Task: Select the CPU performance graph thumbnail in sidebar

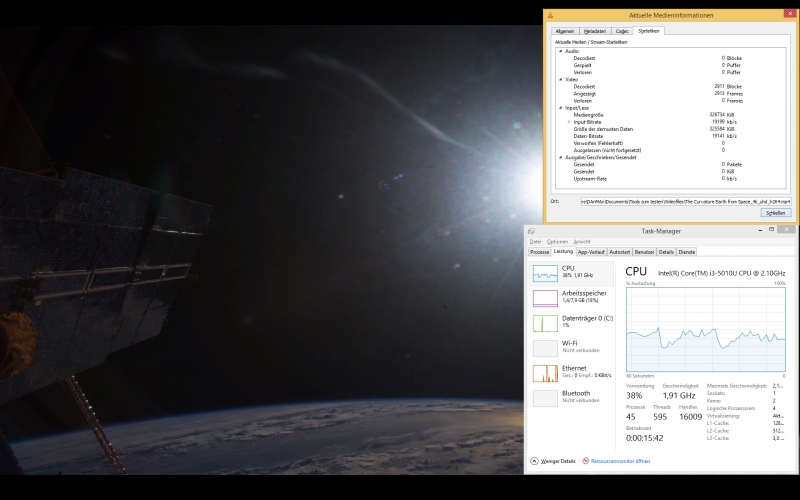Action: coord(545,273)
